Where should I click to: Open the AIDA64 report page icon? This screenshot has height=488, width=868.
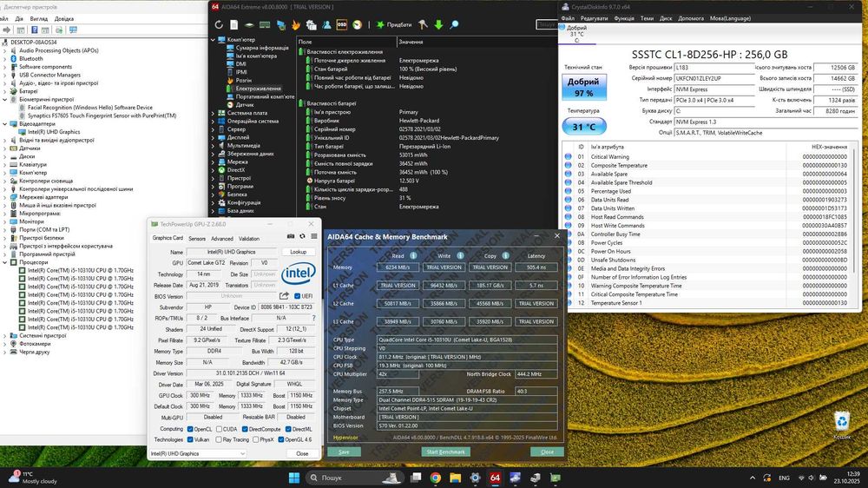pos(234,24)
